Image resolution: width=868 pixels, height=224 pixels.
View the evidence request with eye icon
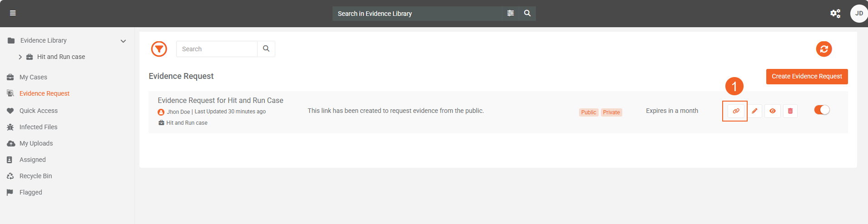[x=772, y=111]
